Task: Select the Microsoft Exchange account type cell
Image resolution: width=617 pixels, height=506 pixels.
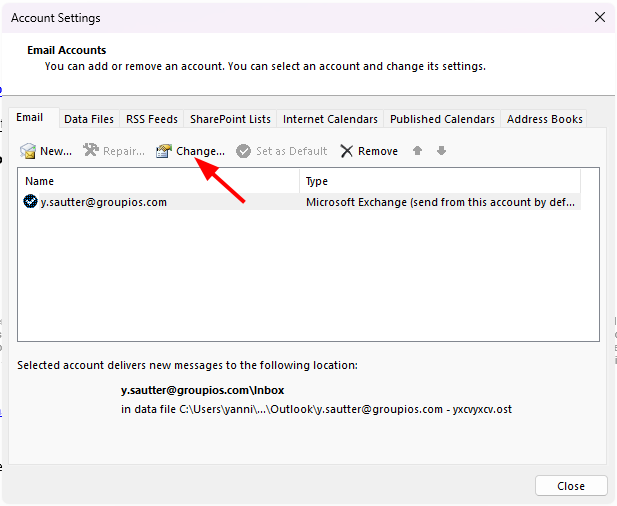Action: pos(440,202)
